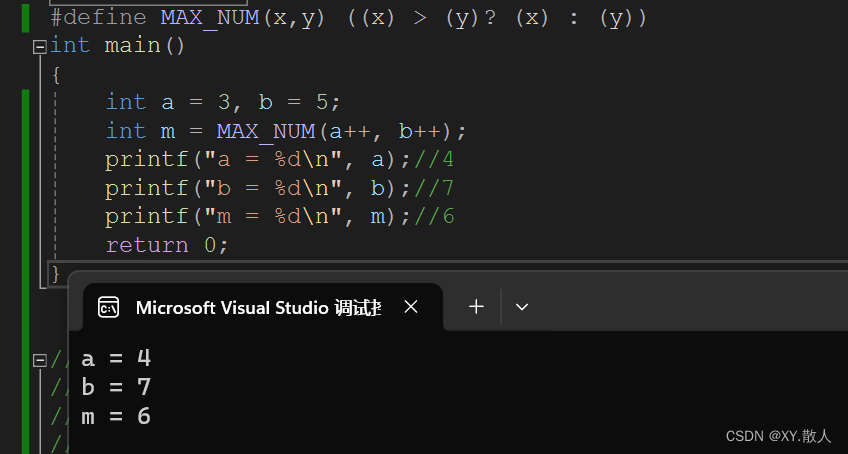Click the CSDN @XY.散人 watermark
The width and height of the screenshot is (848, 454).
point(778,436)
